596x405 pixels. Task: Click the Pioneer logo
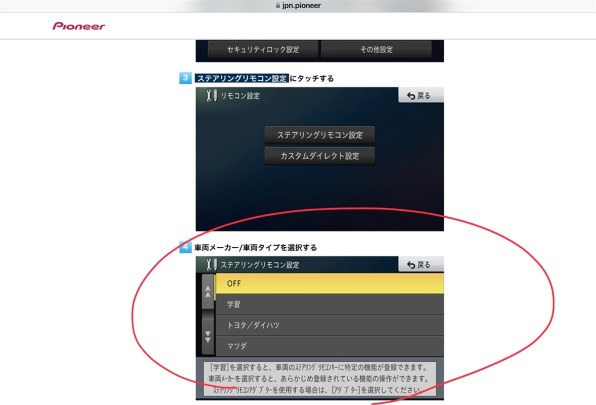click(79, 26)
